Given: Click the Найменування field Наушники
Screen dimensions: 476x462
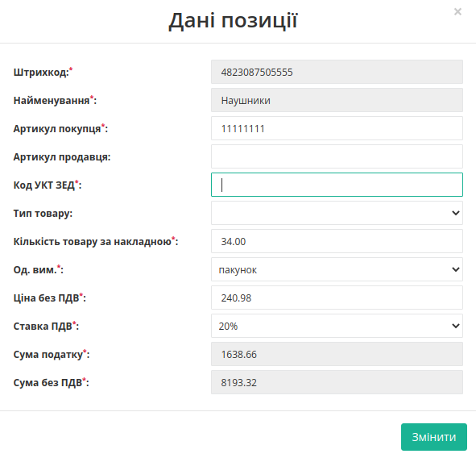Looking at the screenshot, I should click(337, 100).
